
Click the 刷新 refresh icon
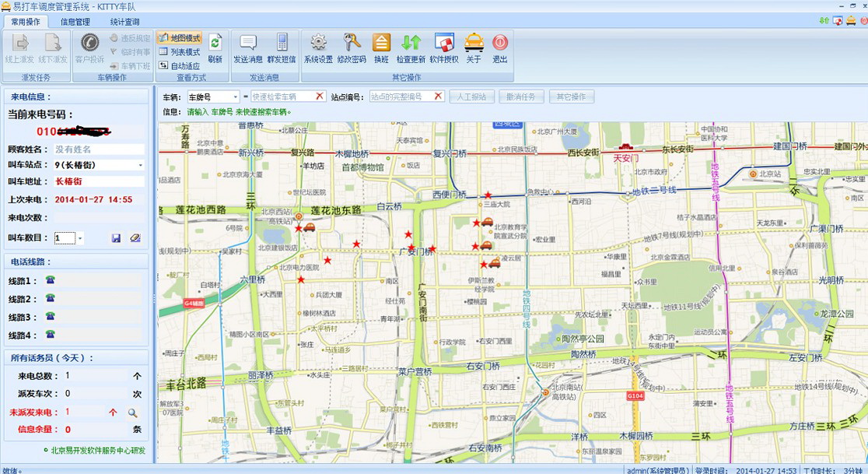[215, 44]
